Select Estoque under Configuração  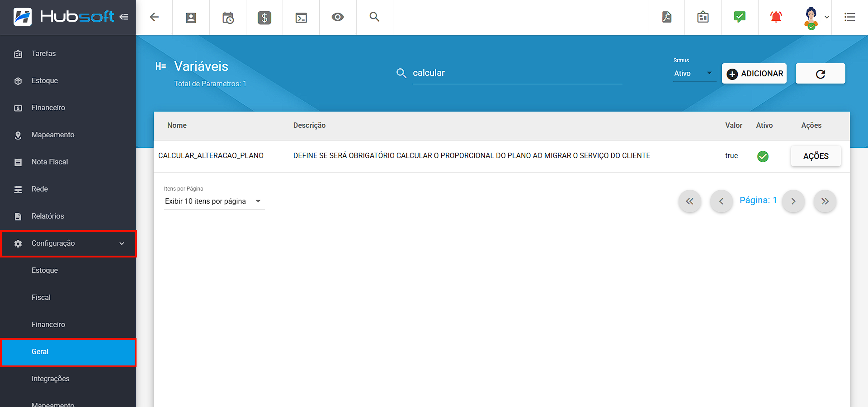[x=68, y=270]
